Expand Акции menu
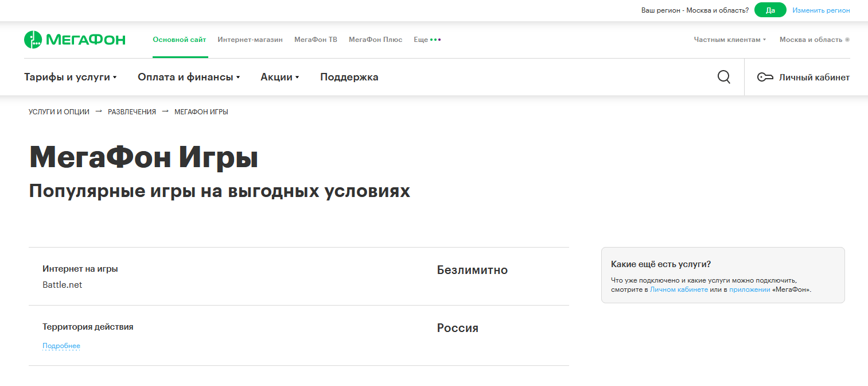 point(280,77)
